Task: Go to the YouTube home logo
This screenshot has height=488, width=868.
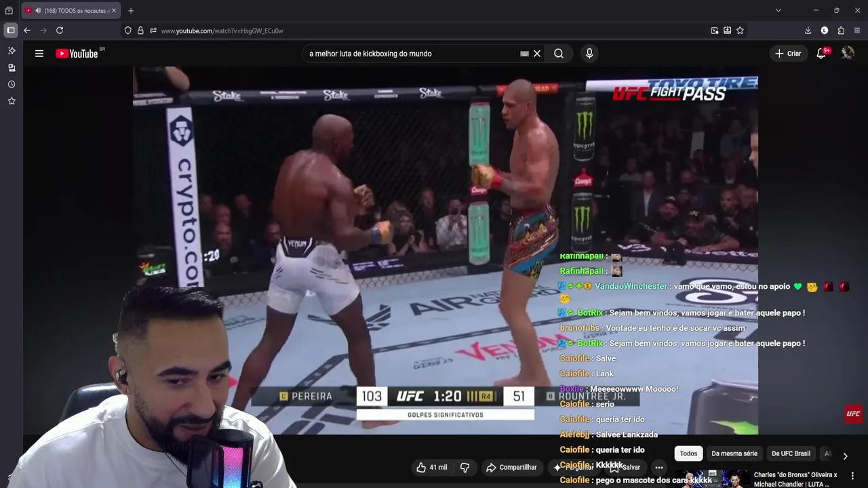Action: (x=77, y=54)
